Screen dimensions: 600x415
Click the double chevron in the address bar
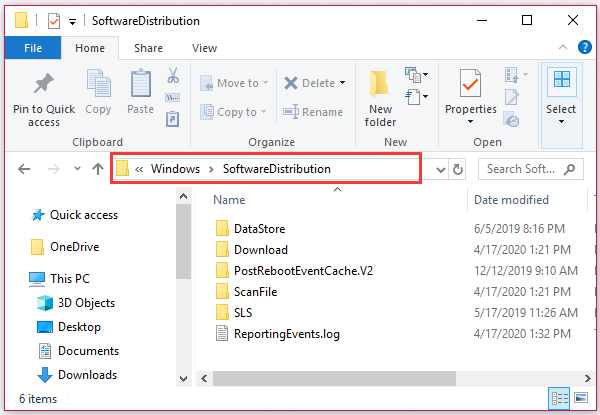(139, 169)
